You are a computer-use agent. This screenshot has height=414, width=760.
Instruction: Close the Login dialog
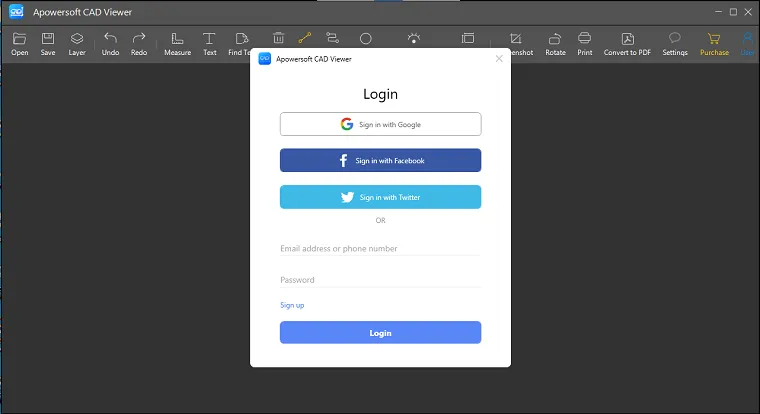pyautogui.click(x=499, y=59)
